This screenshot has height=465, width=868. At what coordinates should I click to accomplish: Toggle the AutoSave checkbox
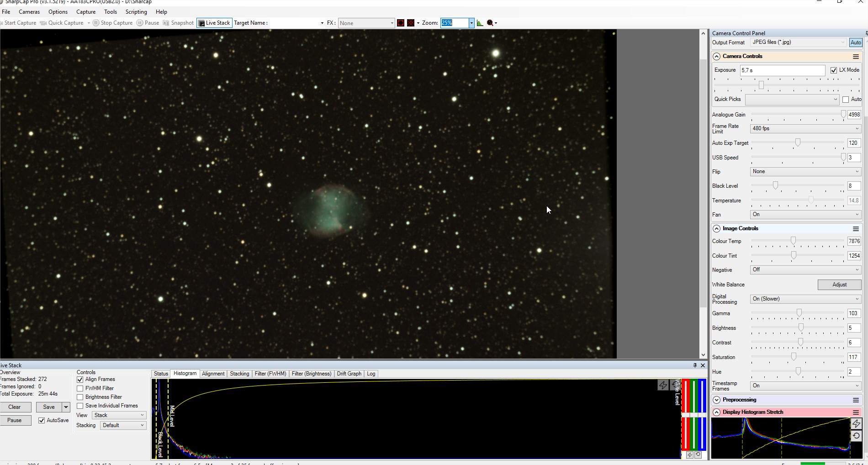[42, 421]
